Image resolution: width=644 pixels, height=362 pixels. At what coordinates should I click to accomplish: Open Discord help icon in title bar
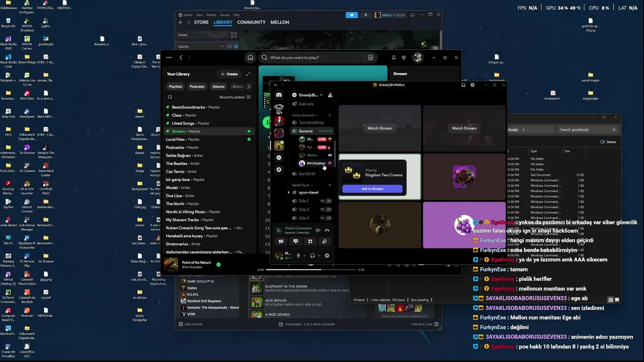[472, 85]
